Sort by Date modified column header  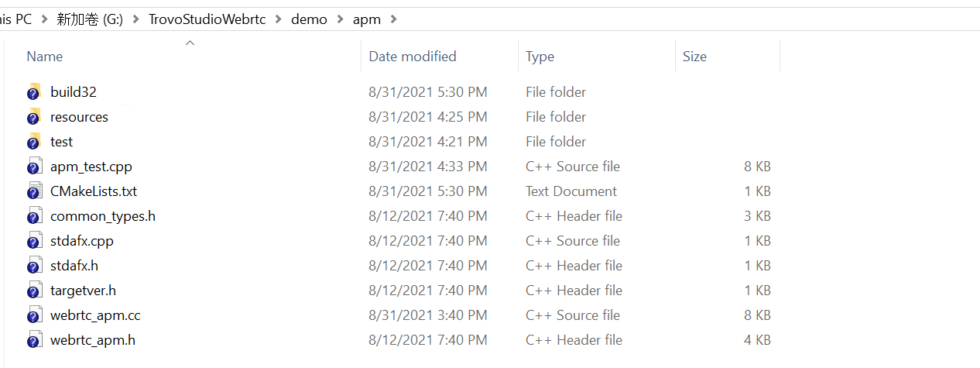click(x=440, y=57)
